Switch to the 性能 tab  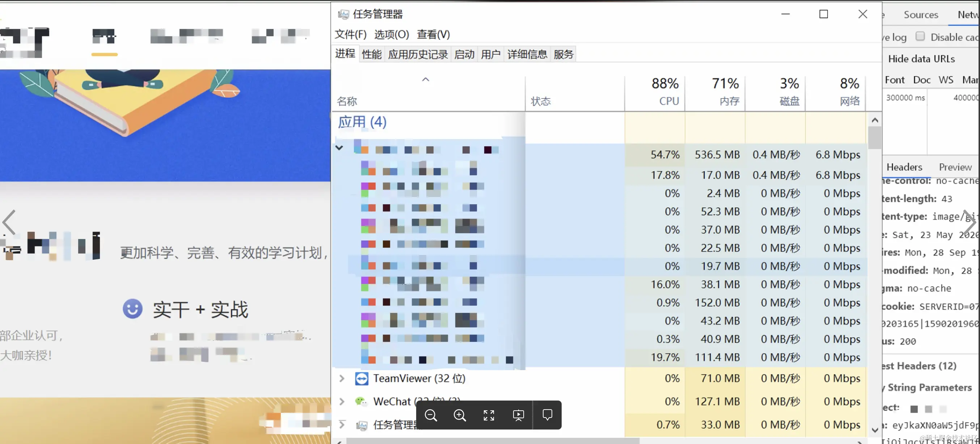[371, 54]
